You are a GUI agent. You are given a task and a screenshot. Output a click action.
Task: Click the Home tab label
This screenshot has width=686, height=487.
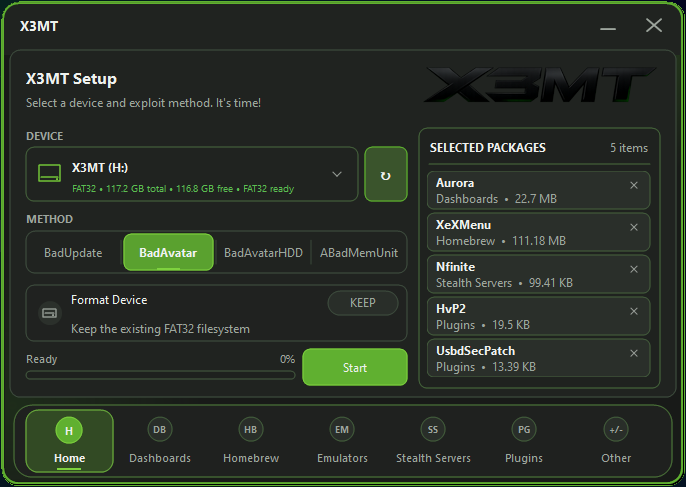pyautogui.click(x=70, y=458)
